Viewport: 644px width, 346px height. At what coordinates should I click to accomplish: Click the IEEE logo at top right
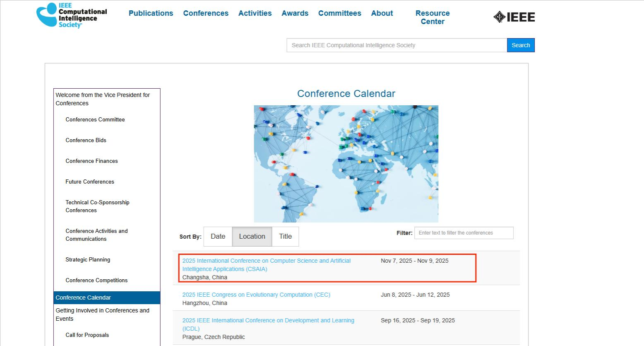(514, 17)
